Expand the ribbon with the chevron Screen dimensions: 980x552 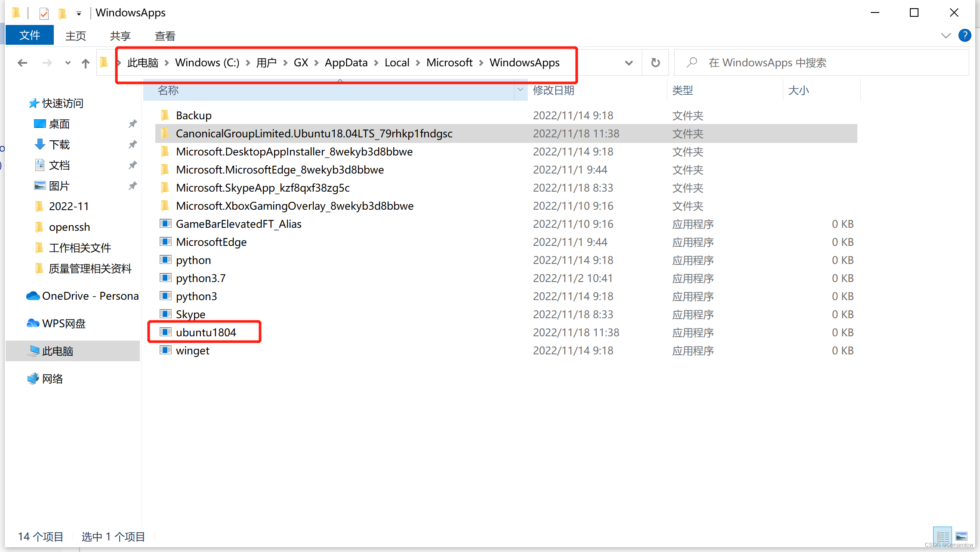click(946, 36)
